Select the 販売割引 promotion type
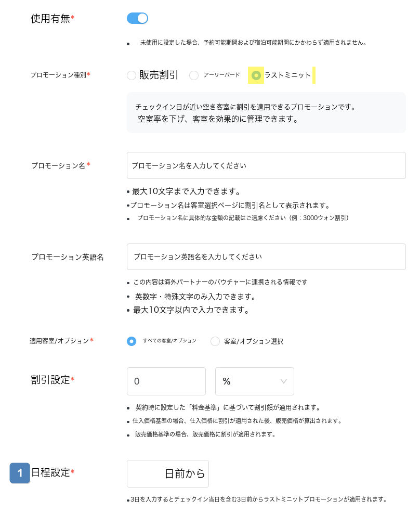The height and width of the screenshot is (513, 420). click(132, 75)
